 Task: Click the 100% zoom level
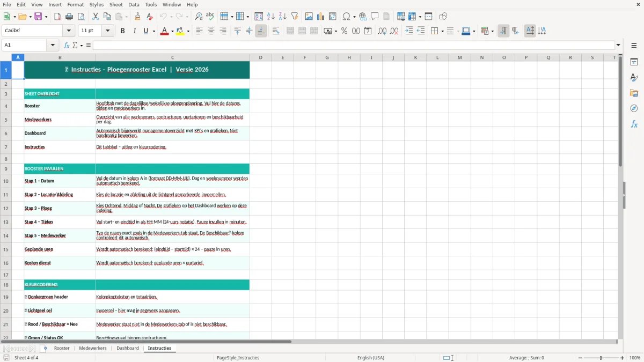(x=635, y=358)
